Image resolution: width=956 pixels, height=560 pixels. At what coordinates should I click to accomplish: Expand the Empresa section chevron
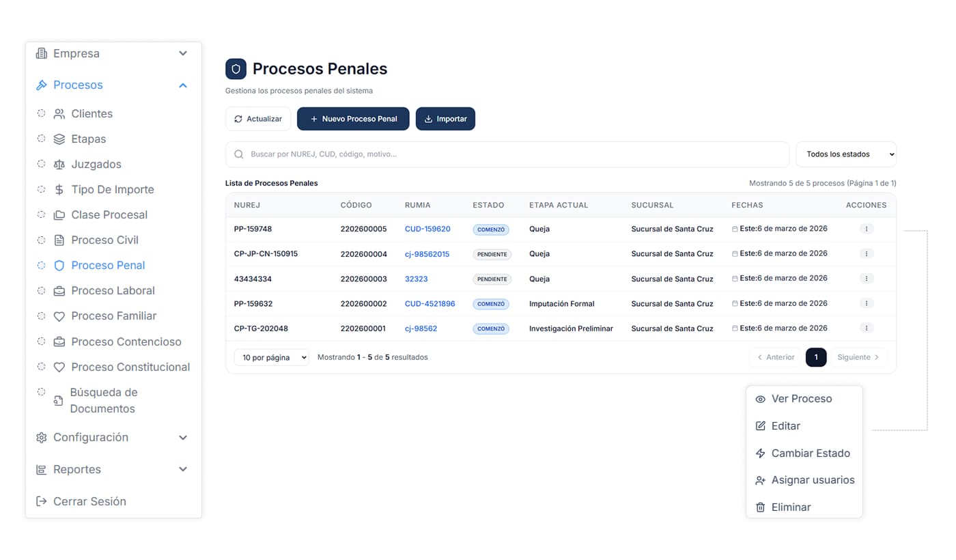pyautogui.click(x=183, y=53)
